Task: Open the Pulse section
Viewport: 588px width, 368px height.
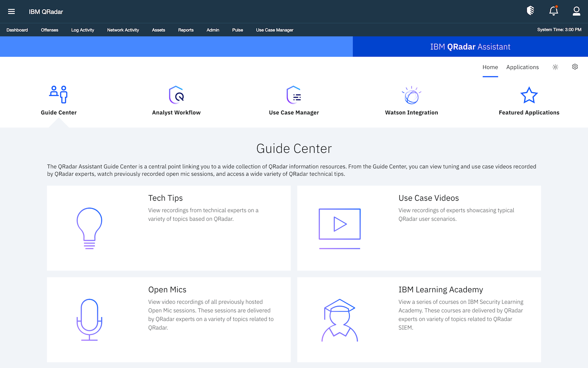Action: 237,30
